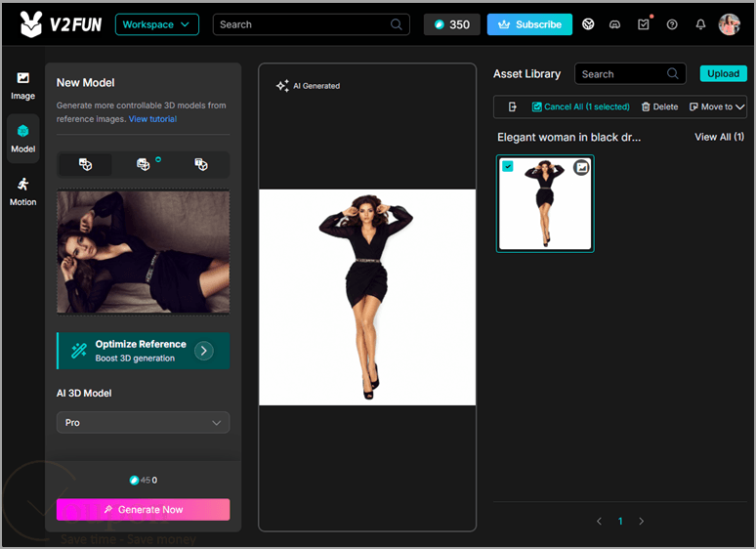Click the top search magnifier icon
Screen dimensions: 756x549
click(397, 24)
